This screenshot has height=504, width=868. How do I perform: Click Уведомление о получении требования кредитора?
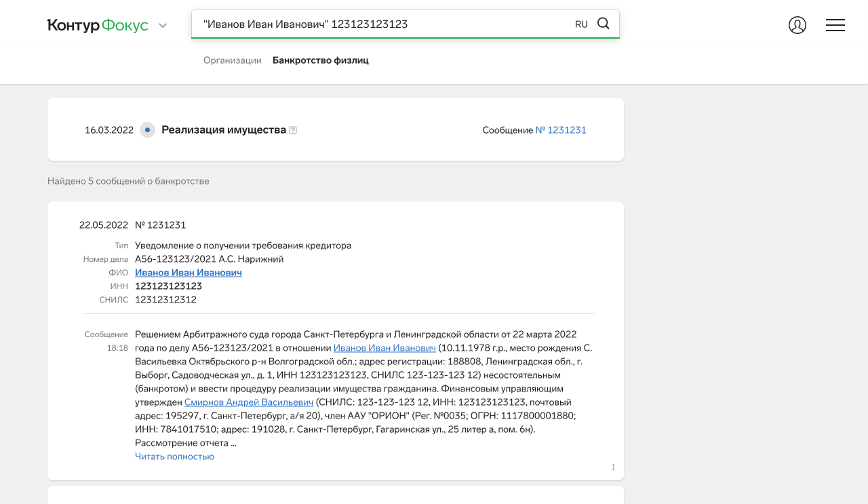243,246
